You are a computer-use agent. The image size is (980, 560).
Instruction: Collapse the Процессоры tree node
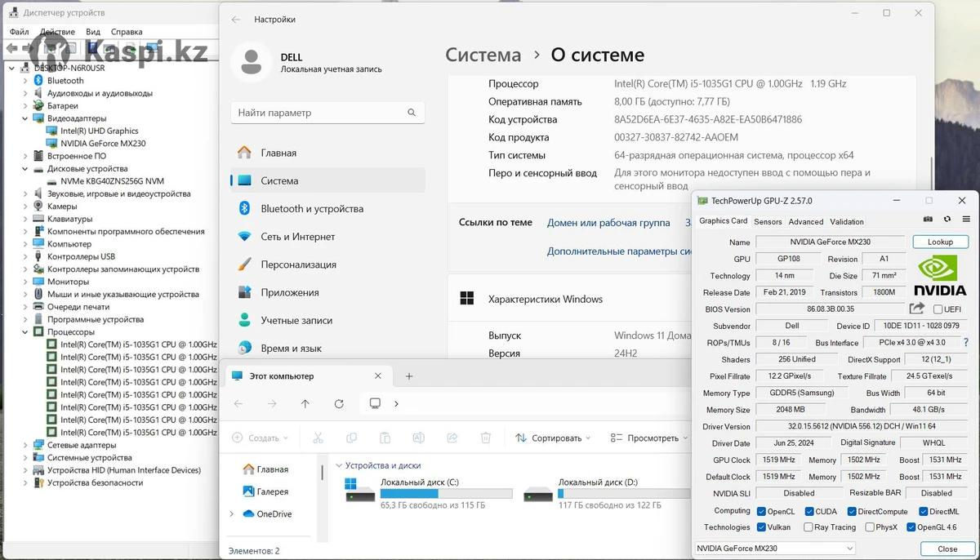[25, 332]
